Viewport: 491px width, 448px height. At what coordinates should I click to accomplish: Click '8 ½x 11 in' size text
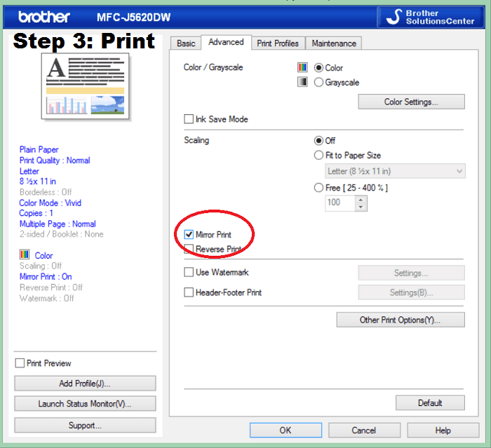click(x=38, y=182)
